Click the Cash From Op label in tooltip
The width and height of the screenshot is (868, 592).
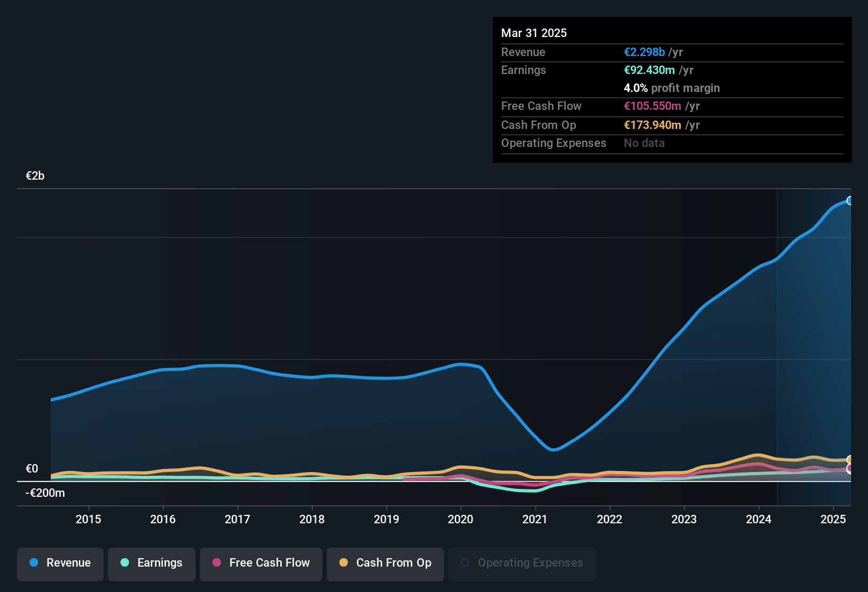coord(539,125)
